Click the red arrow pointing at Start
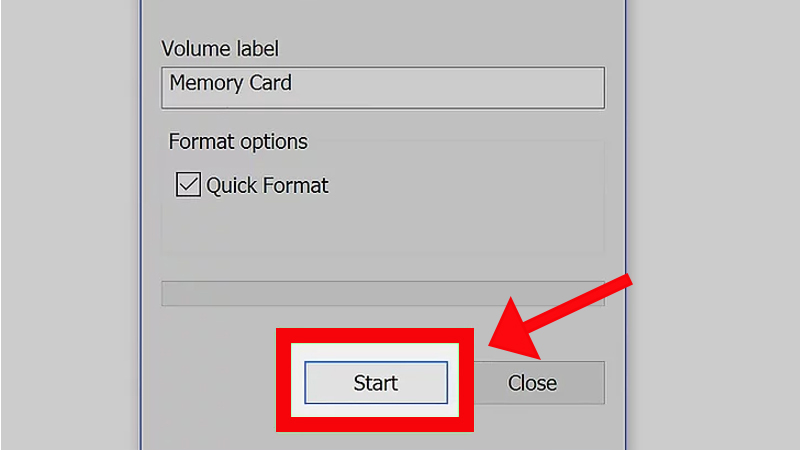The width and height of the screenshot is (800, 450). [x=560, y=320]
